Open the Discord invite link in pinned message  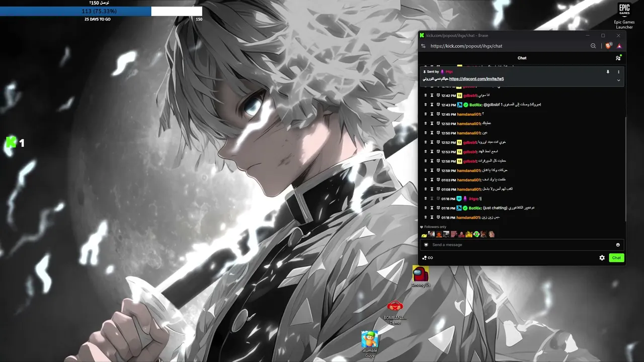point(476,79)
